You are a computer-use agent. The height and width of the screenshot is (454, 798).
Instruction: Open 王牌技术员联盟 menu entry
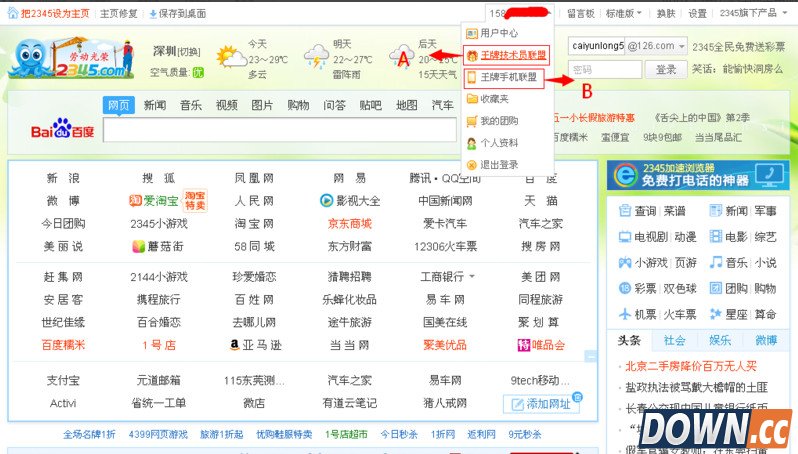tap(507, 55)
